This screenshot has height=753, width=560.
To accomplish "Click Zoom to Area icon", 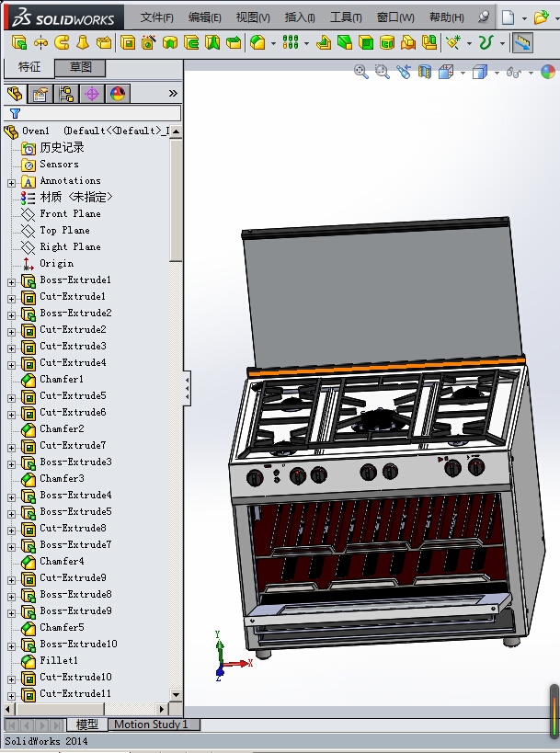I will [383, 72].
